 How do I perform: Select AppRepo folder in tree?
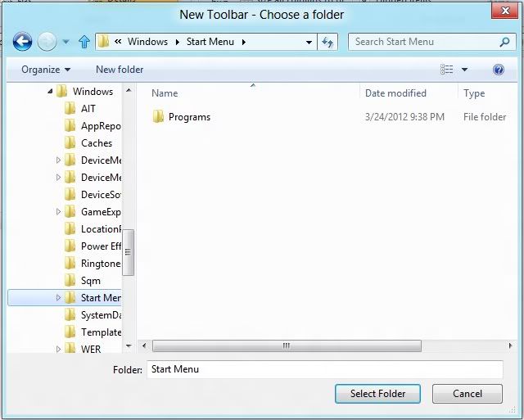point(93,126)
